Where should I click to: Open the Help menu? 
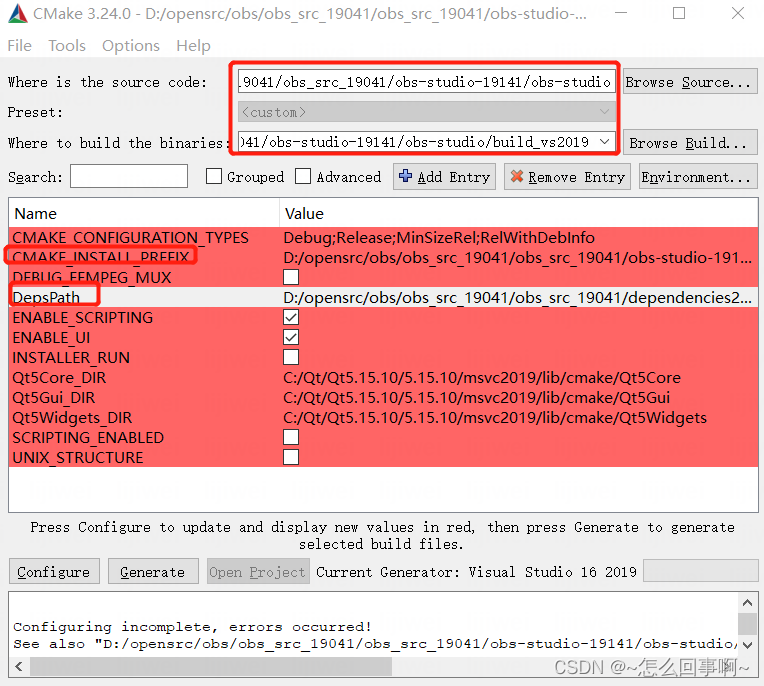coord(193,46)
